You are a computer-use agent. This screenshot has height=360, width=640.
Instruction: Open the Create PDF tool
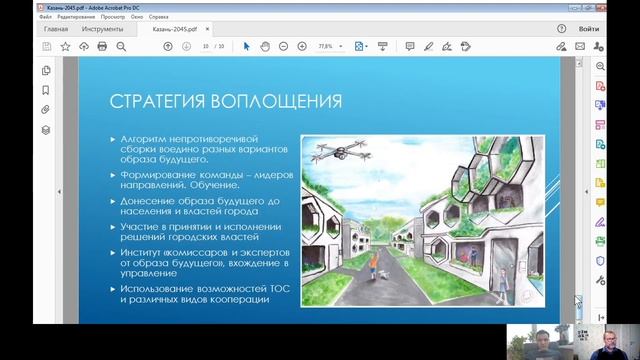[600, 86]
